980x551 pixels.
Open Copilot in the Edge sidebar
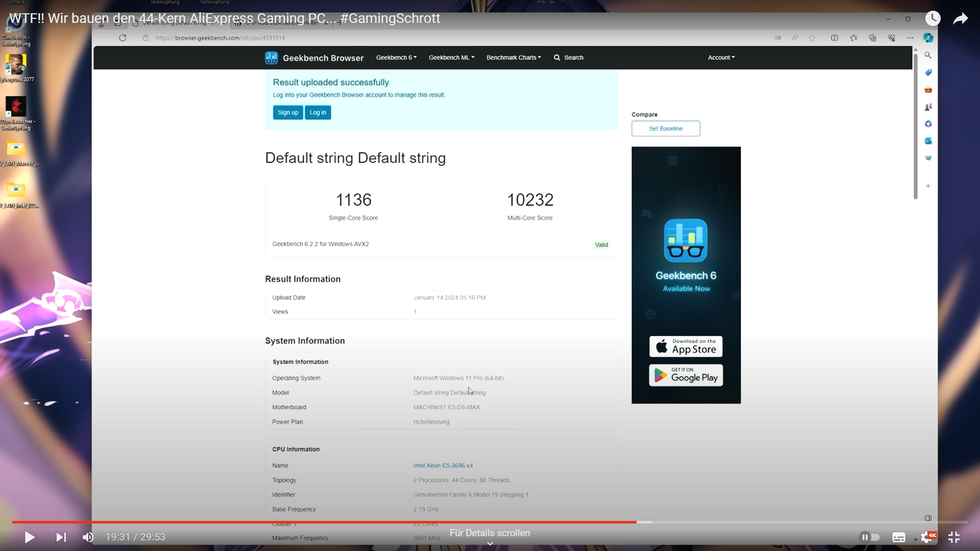(x=928, y=38)
